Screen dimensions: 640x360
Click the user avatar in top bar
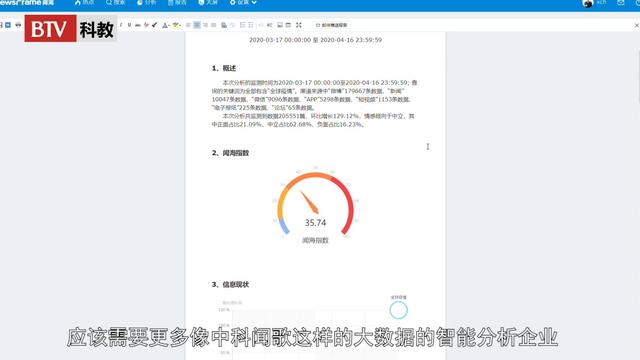pyautogui.click(x=587, y=3)
